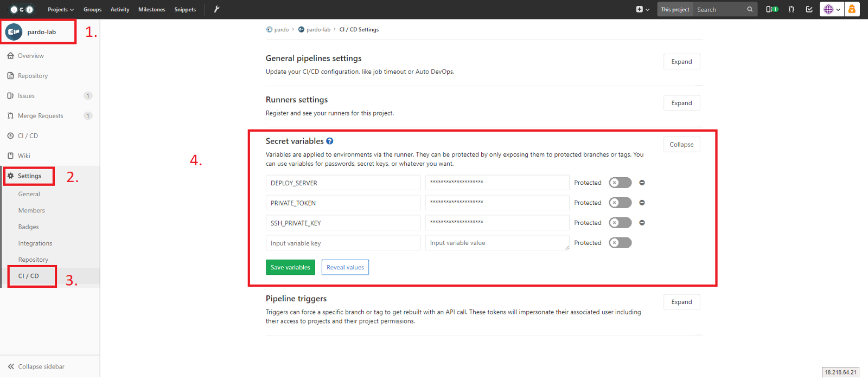The image size is (868, 381).
Task: Click Save variables button
Action: (290, 267)
